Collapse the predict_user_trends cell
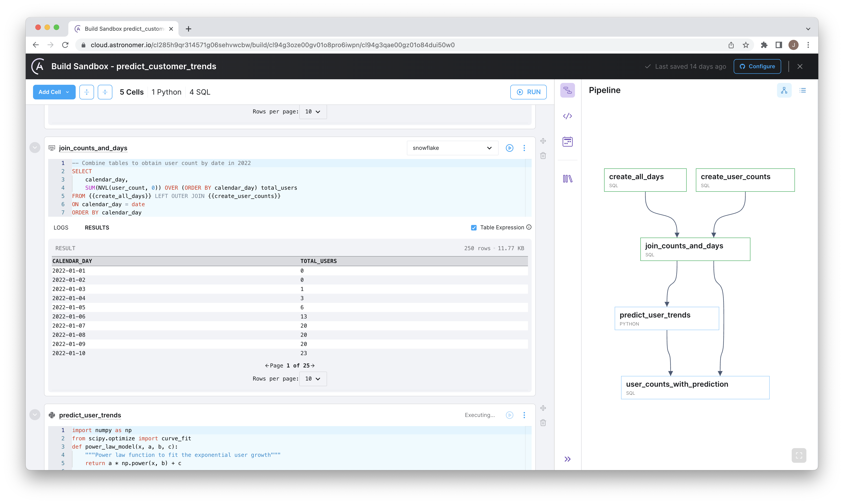844x504 pixels. point(35,415)
